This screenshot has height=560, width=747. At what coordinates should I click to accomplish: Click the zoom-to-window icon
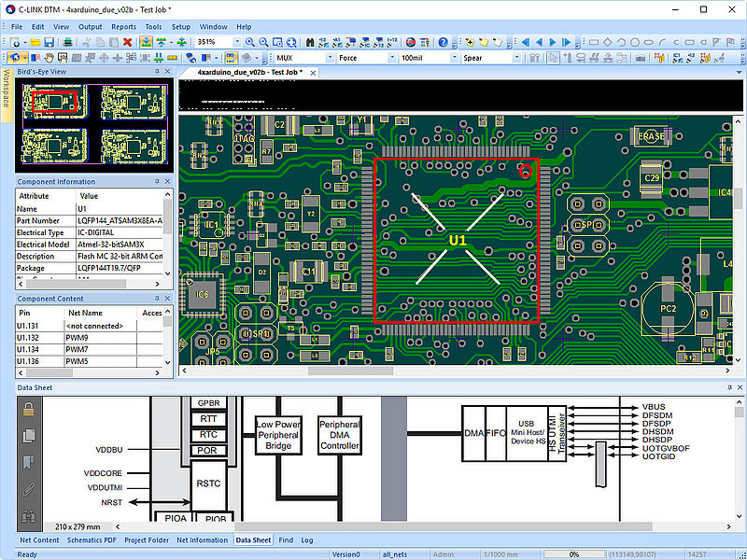tap(277, 42)
